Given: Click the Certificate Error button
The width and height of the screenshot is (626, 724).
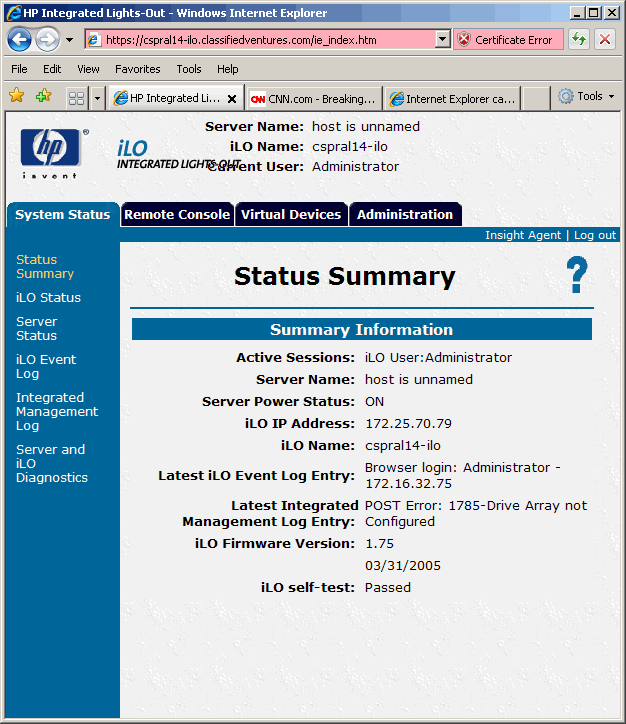Looking at the screenshot, I should [506, 40].
